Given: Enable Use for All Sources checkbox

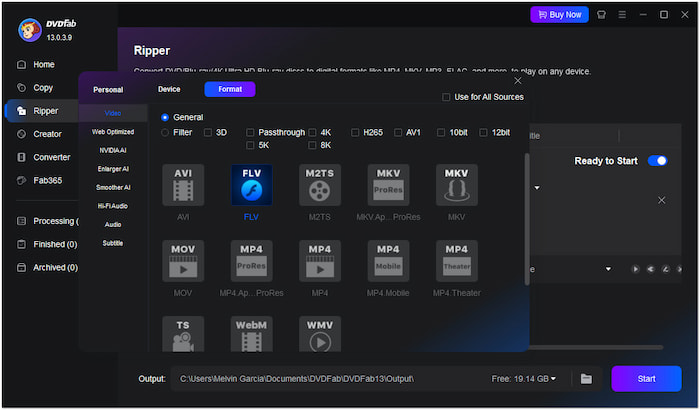Looking at the screenshot, I should 446,97.
